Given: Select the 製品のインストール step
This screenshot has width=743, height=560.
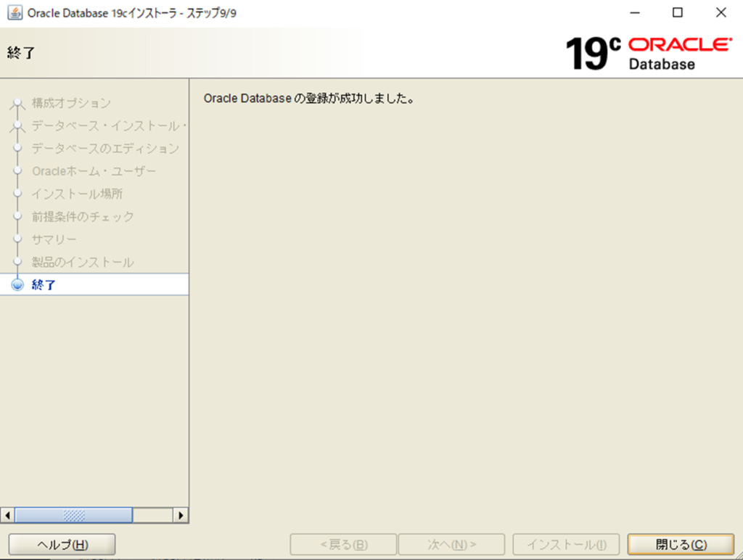Looking at the screenshot, I should tap(83, 262).
